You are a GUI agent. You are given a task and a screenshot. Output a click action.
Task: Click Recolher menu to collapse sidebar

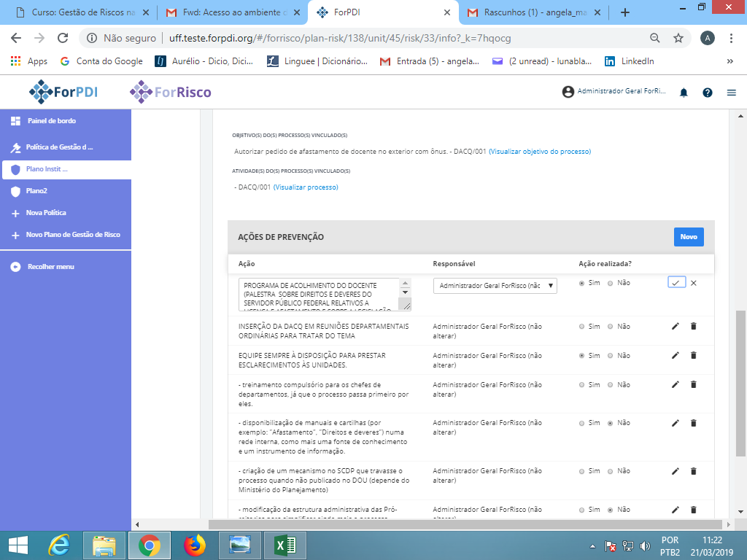click(x=43, y=267)
